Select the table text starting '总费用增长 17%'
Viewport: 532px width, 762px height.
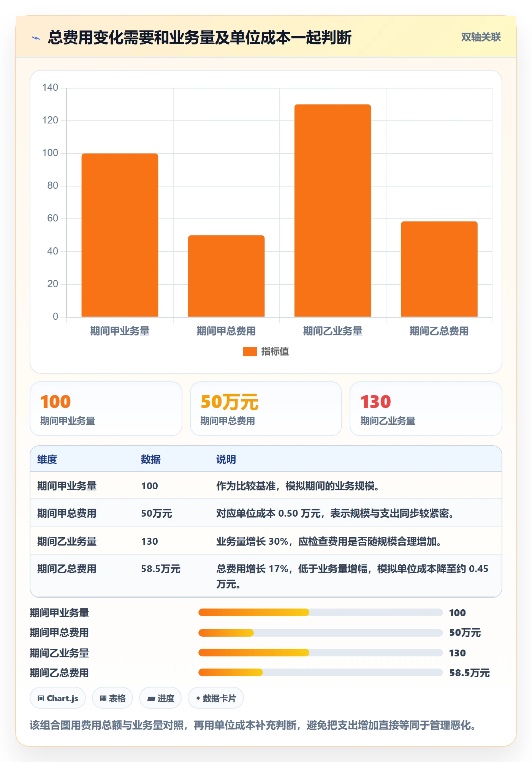(x=352, y=576)
